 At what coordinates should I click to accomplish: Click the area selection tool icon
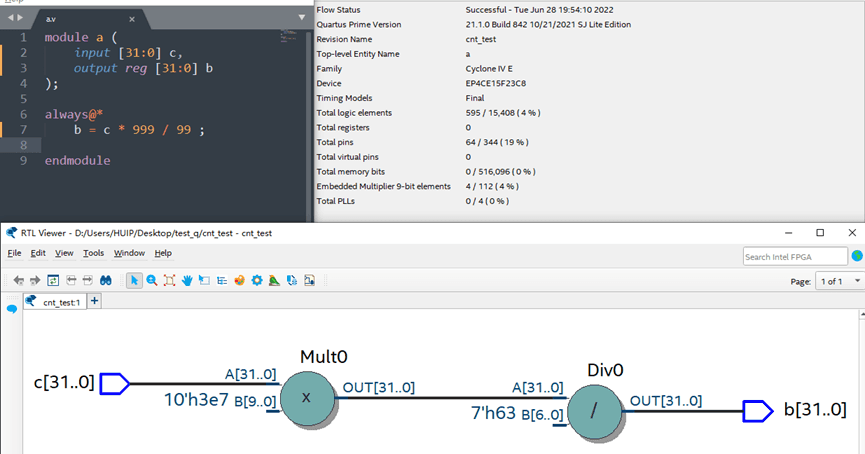pos(204,281)
